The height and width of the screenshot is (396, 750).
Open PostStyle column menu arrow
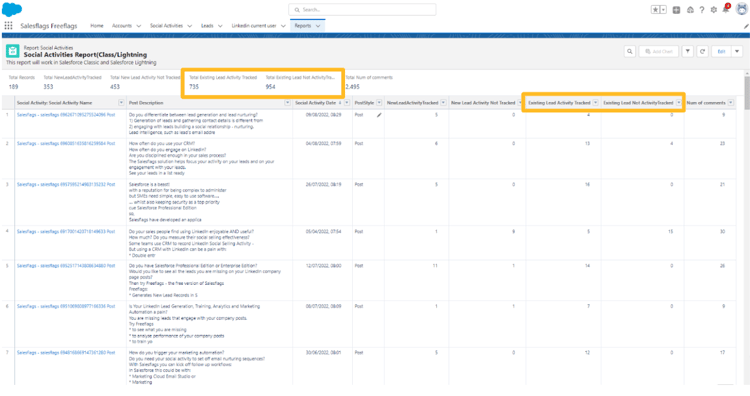pyautogui.click(x=379, y=103)
